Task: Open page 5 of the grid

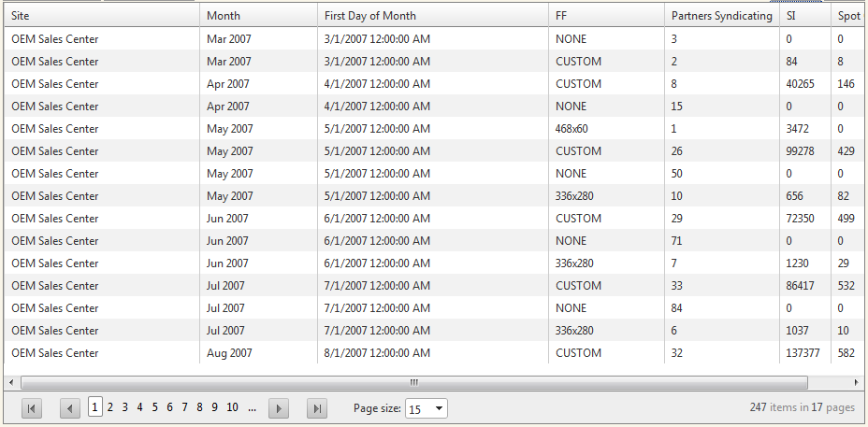Action: pyautogui.click(x=155, y=407)
